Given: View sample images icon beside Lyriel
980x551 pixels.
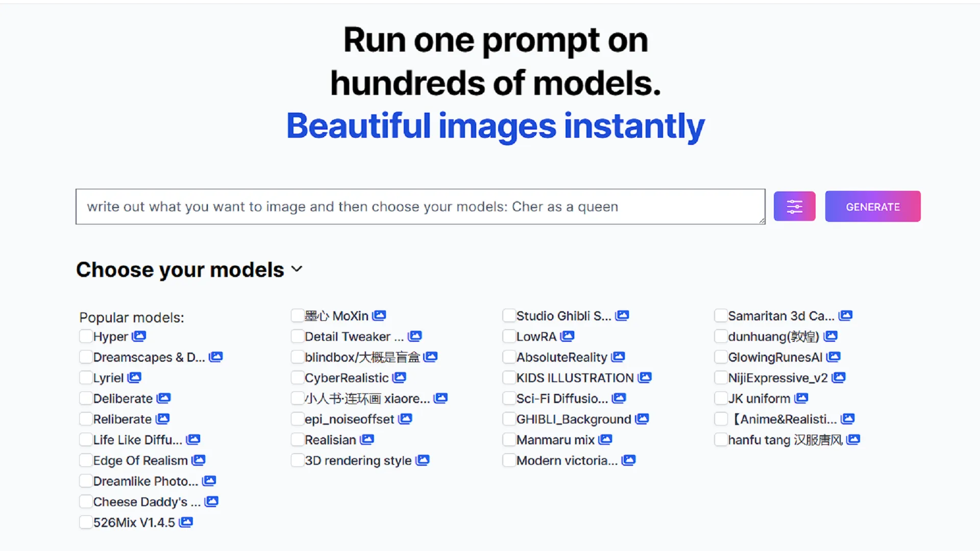Looking at the screenshot, I should pos(134,378).
